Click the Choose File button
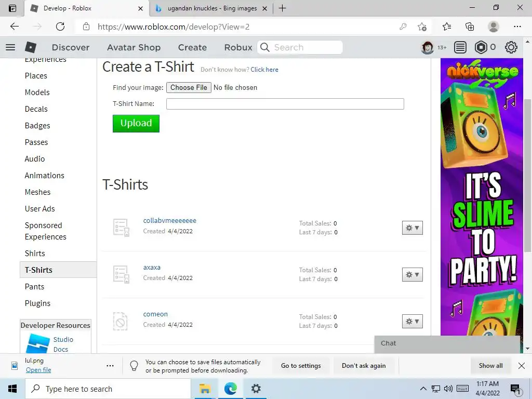532x399 pixels. pos(189,87)
